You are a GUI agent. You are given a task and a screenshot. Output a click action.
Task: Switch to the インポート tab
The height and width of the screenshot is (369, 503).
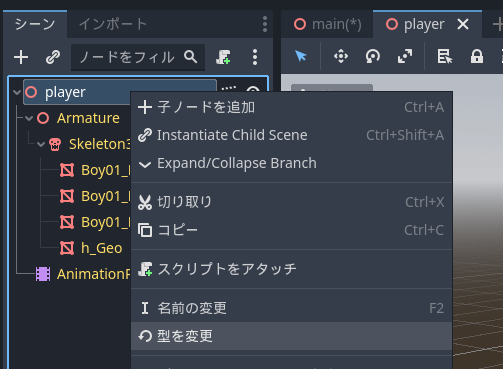pos(113,24)
